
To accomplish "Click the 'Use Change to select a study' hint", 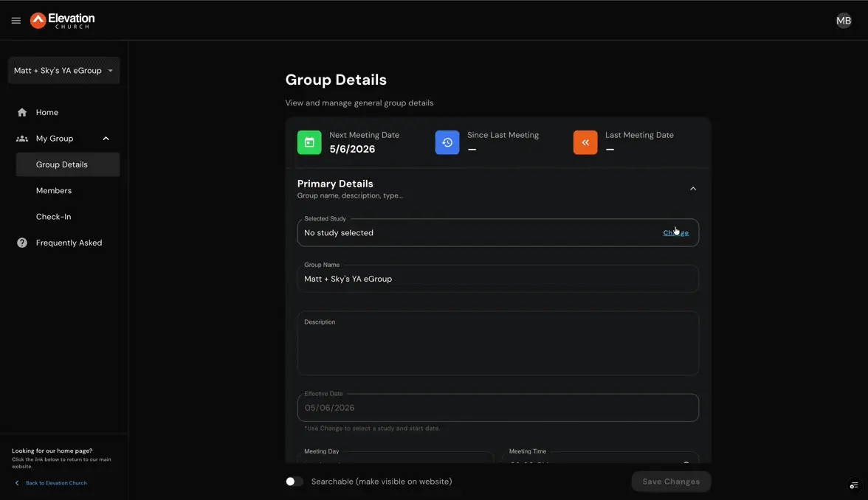I will coord(372,428).
